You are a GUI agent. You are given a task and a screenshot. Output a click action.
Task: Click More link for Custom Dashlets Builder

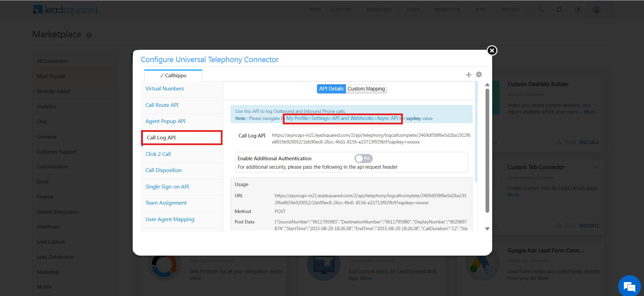(x=590, y=112)
